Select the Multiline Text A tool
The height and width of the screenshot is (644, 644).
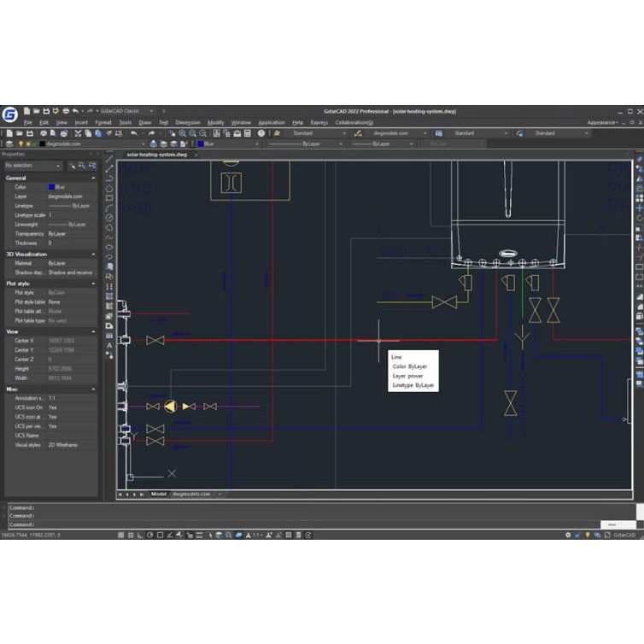click(109, 345)
